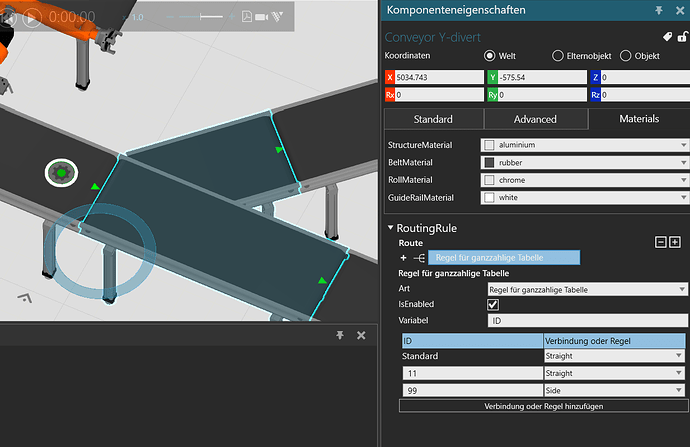Click the ID column header
This screenshot has height=447, width=690.
[472, 341]
